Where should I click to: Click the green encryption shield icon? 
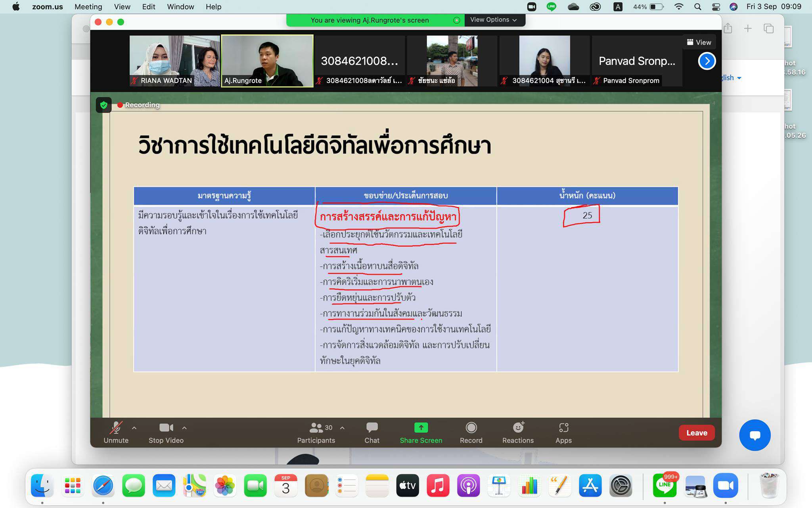[104, 105]
